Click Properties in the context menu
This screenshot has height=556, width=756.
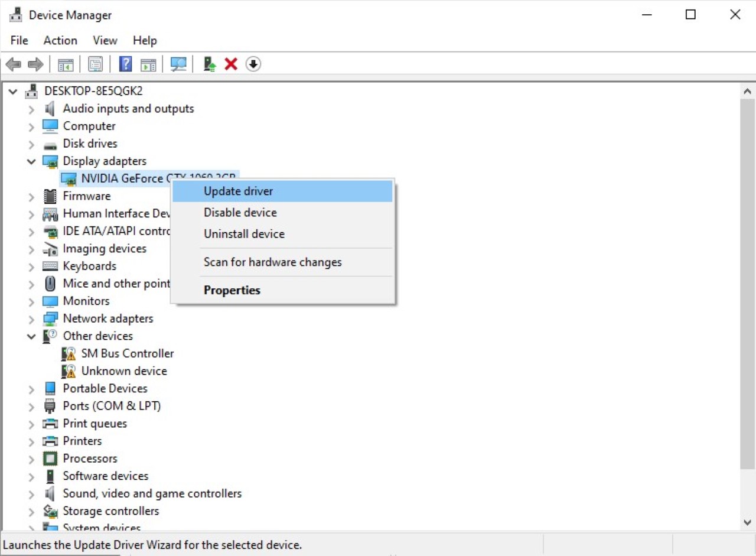232,290
